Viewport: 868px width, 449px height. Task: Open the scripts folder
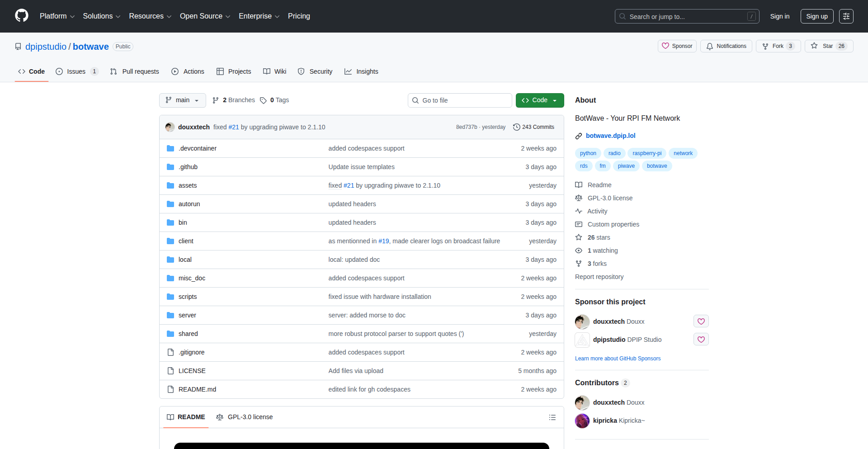pos(188,297)
